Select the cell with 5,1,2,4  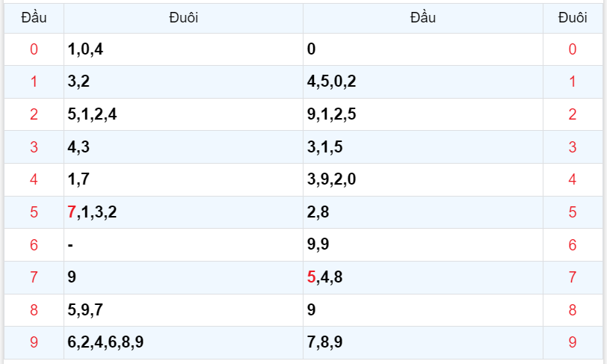[92, 114]
